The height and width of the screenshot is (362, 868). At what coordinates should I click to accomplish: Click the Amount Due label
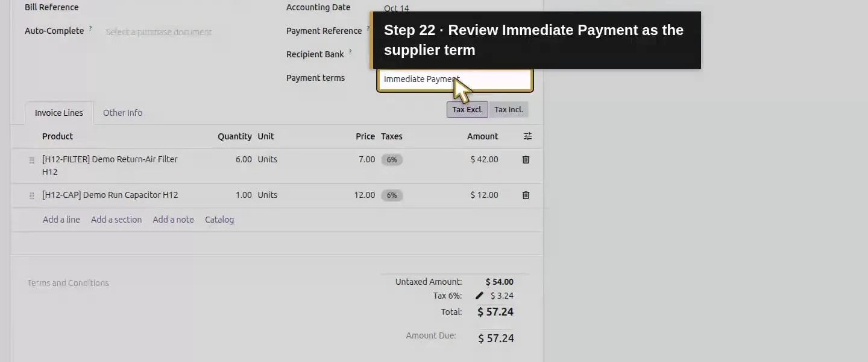click(x=431, y=335)
